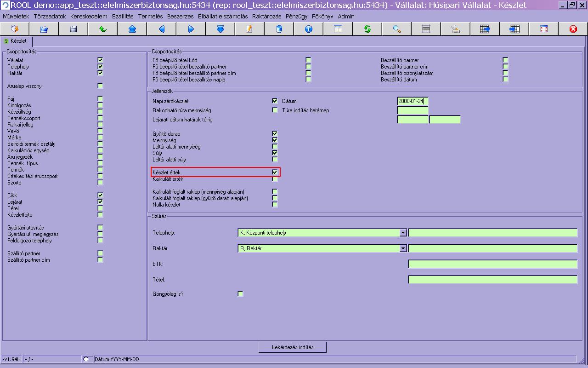Click the table import arrow icon
This screenshot has height=368, width=588.
514,29
